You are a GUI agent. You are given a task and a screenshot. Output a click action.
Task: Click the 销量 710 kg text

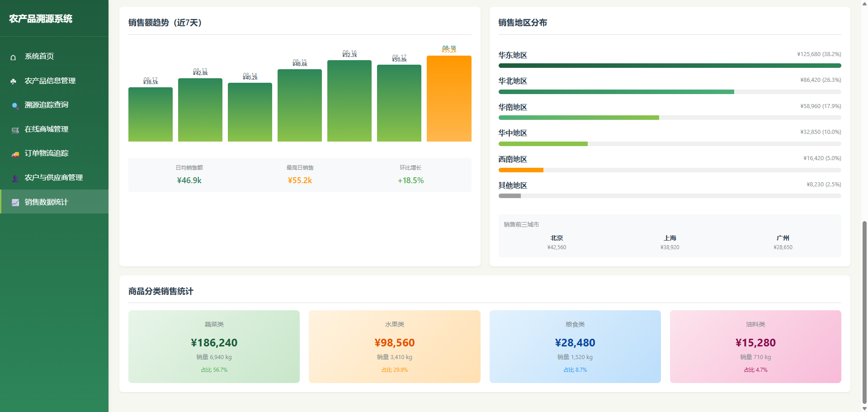[755, 357]
